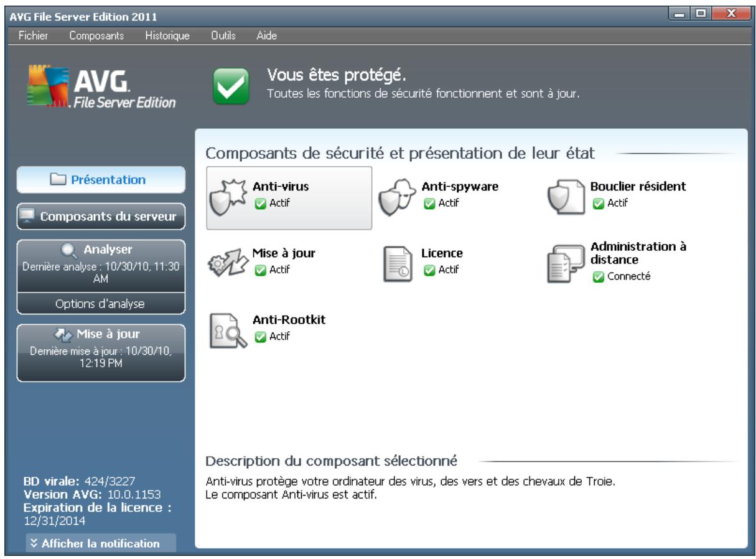Open the Aide menu

pos(267,36)
